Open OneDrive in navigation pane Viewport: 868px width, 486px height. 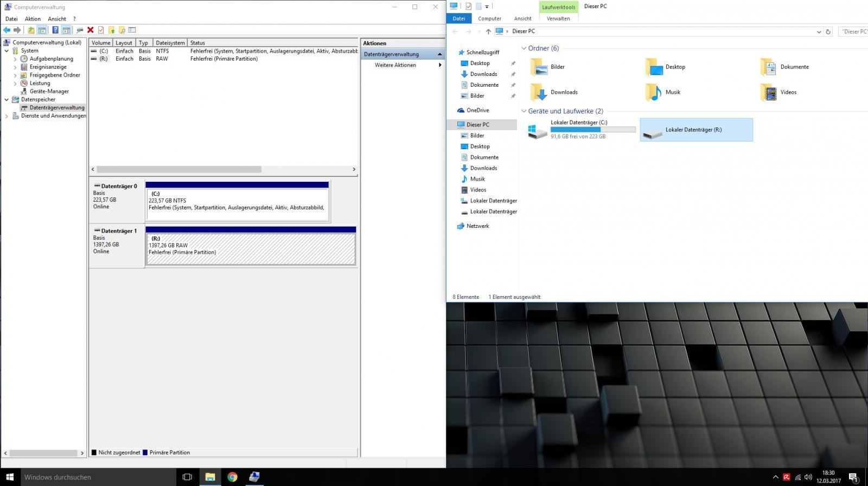point(477,110)
